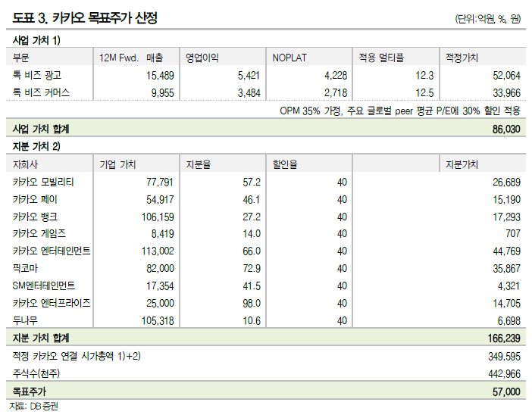Screen dimensions: 532x418
Task: Select the '사업 가치 1)' section heading
Action: (36, 40)
